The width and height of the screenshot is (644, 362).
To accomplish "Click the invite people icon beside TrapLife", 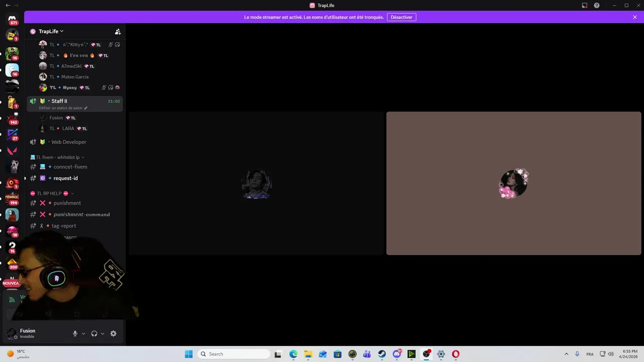I will [x=118, y=31].
